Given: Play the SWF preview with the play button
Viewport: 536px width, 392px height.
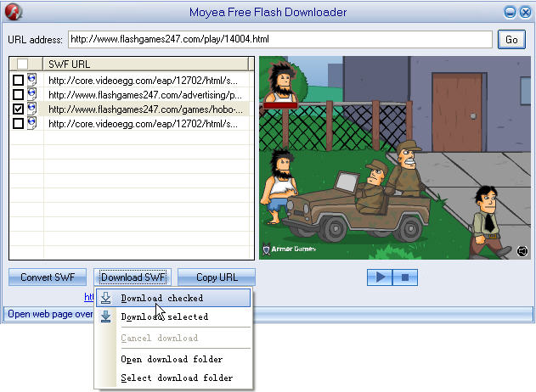Looking at the screenshot, I should coord(380,277).
